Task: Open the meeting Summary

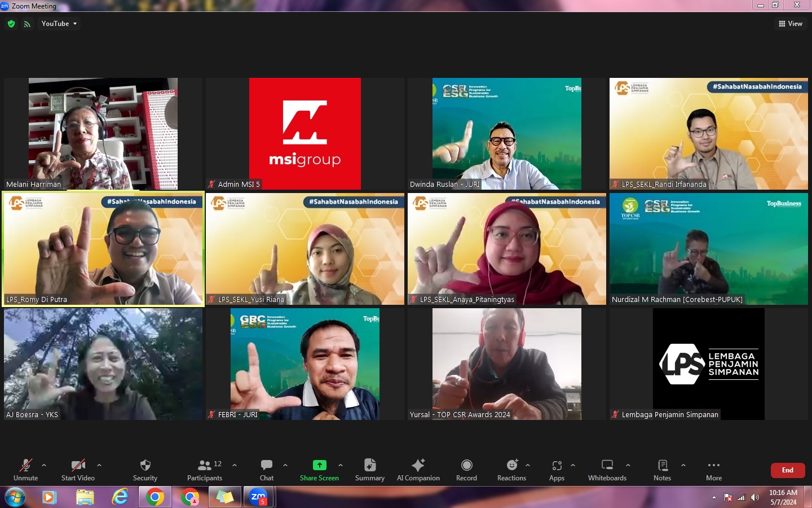Action: (x=369, y=470)
